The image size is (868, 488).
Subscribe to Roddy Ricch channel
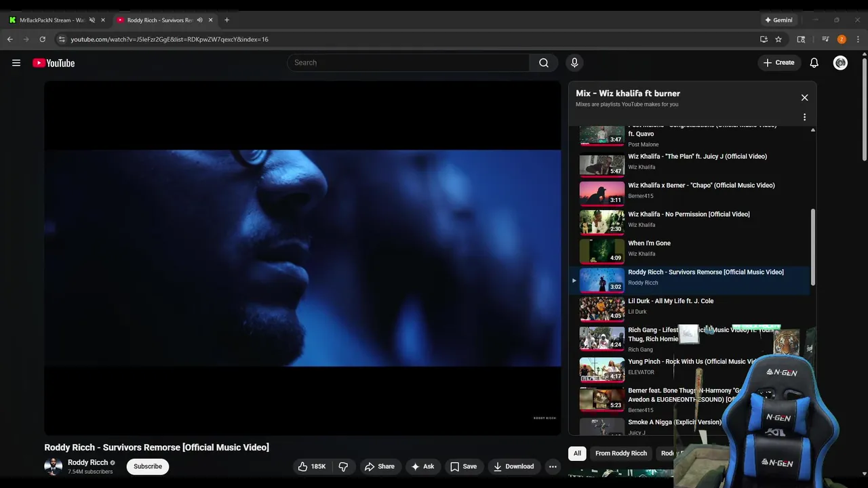(x=148, y=466)
